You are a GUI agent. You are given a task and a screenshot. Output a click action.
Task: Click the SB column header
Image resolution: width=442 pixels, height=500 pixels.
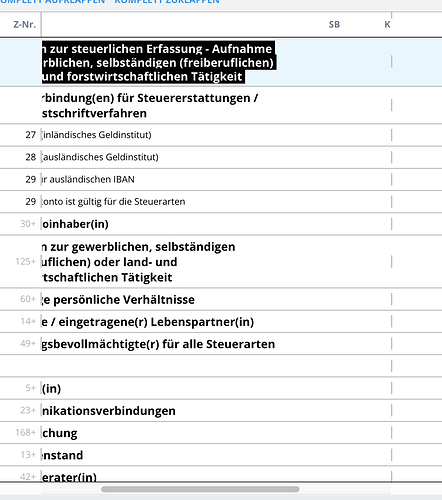[x=334, y=24]
